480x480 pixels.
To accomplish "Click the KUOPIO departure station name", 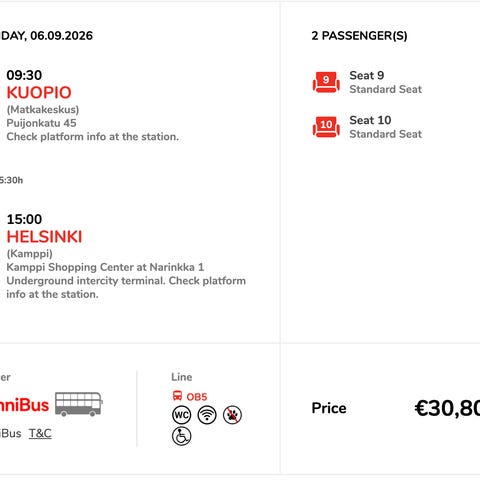I will tap(39, 93).
